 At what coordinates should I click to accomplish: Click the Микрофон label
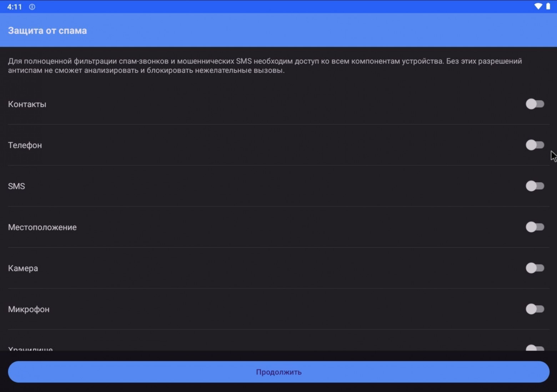coord(29,309)
